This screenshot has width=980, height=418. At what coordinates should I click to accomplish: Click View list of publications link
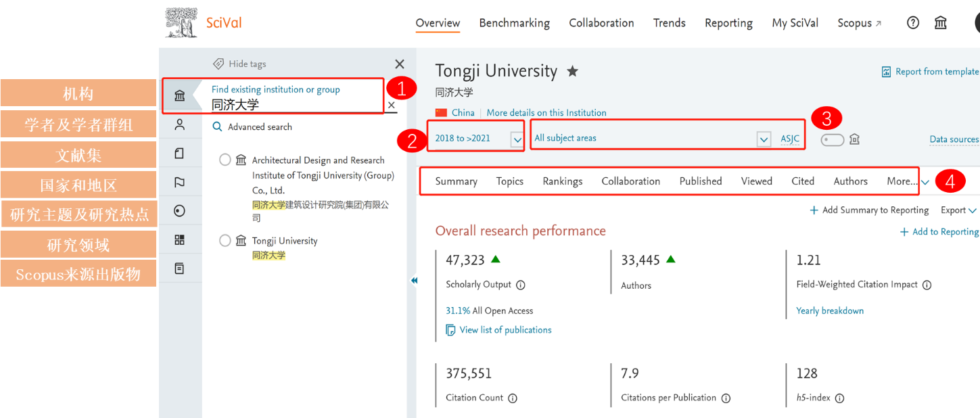(505, 330)
